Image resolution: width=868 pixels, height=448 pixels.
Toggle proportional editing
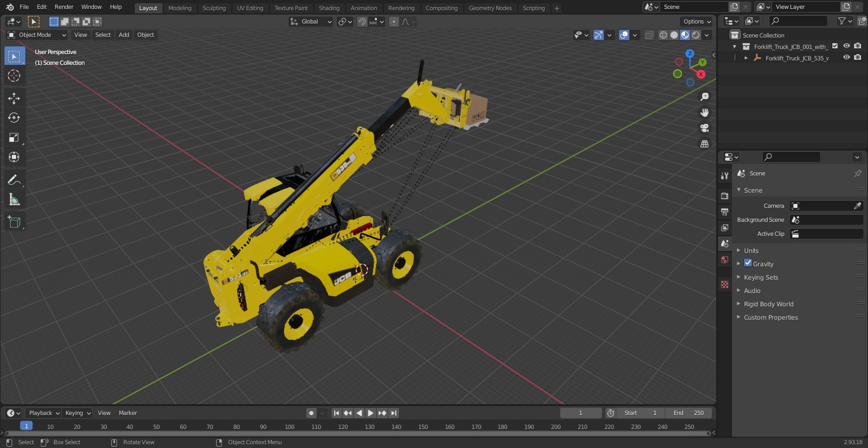tap(394, 22)
